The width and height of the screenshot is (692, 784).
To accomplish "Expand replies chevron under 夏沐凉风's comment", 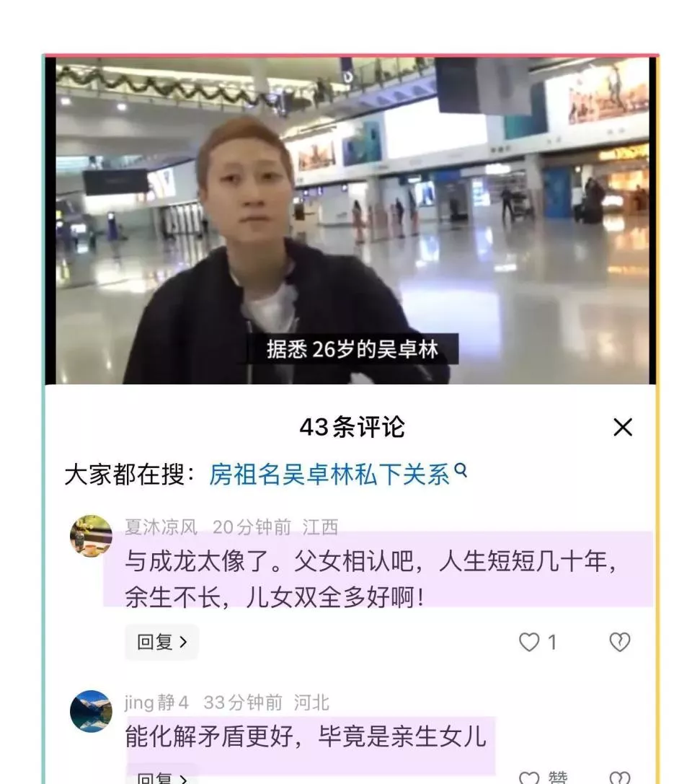I will point(183,642).
